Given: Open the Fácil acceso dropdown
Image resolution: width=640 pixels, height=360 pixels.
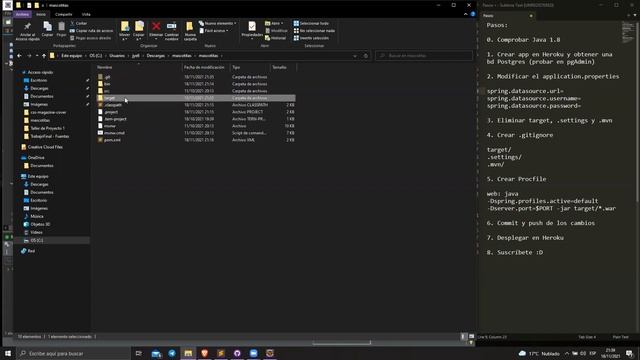Looking at the screenshot, I should point(214,31).
